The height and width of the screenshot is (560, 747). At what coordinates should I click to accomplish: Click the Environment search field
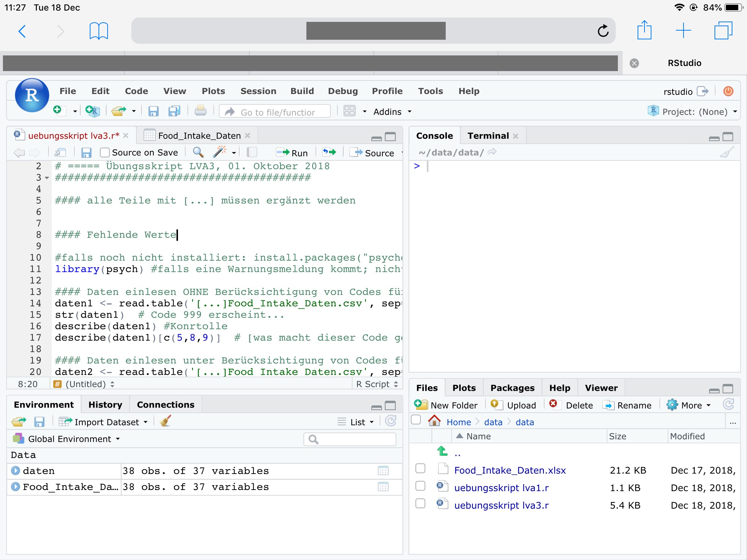(349, 439)
